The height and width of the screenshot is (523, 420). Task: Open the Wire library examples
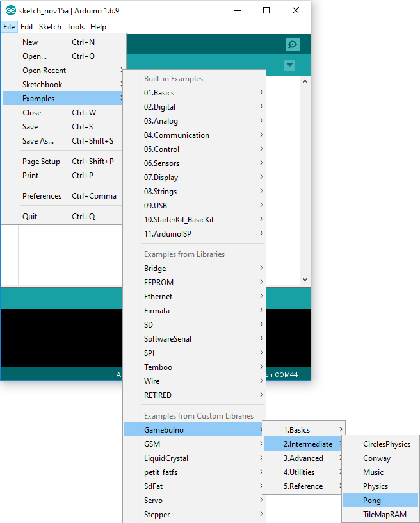tap(195, 381)
